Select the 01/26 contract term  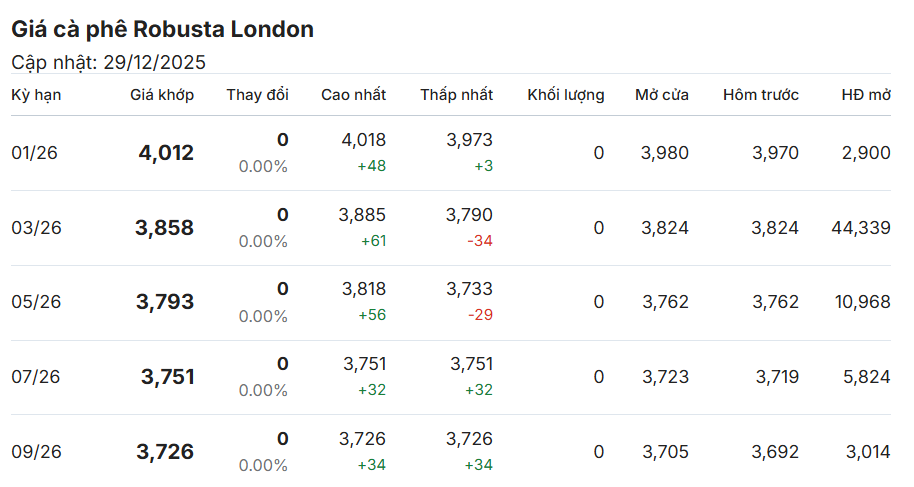[x=36, y=153]
